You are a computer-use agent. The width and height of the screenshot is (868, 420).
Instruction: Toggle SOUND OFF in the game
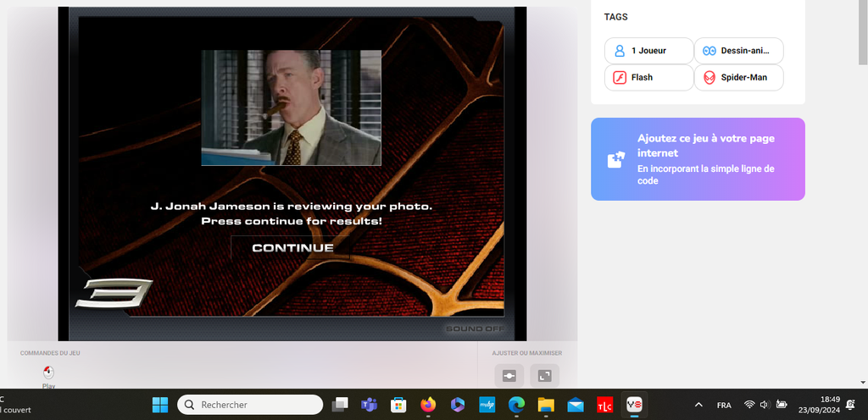pos(475,329)
